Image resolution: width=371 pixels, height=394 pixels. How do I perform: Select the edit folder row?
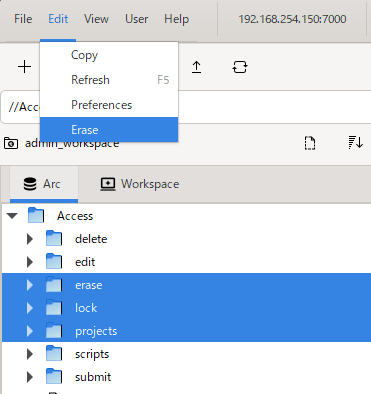click(x=186, y=262)
